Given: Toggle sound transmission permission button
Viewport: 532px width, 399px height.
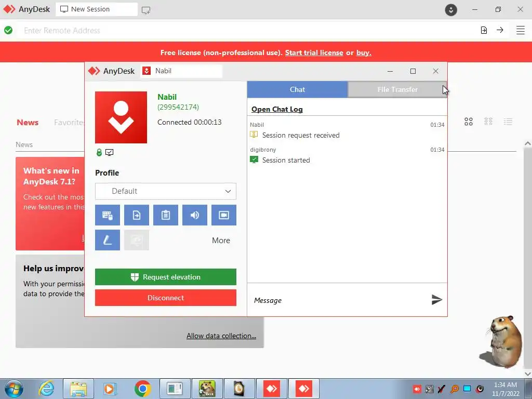Looking at the screenshot, I should [195, 215].
